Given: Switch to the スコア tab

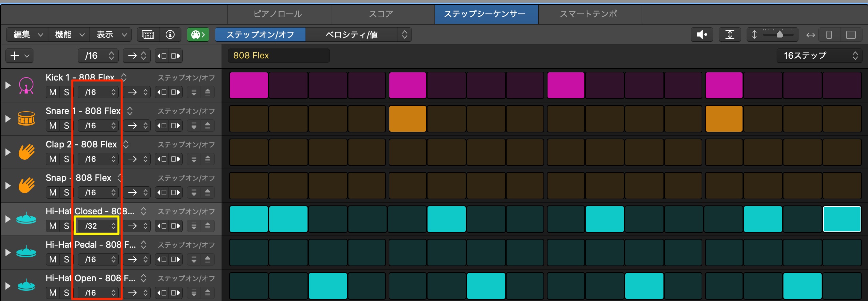Looking at the screenshot, I should (x=383, y=14).
